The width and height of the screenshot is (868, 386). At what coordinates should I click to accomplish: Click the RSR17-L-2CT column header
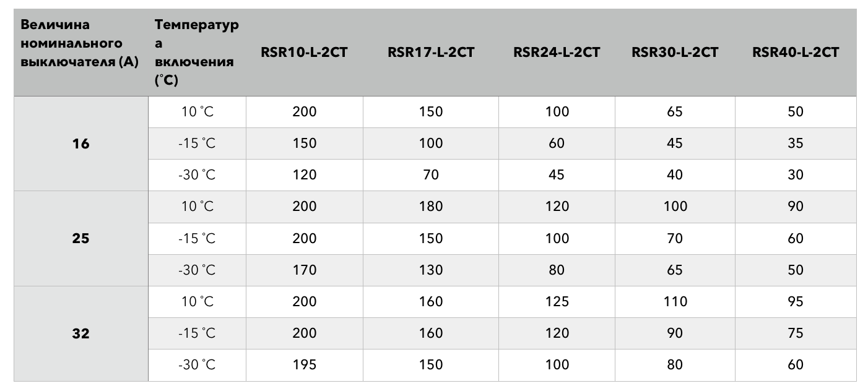coord(431,53)
